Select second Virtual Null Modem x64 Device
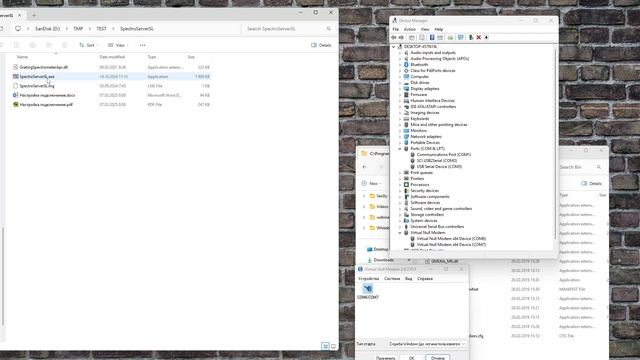 point(451,245)
